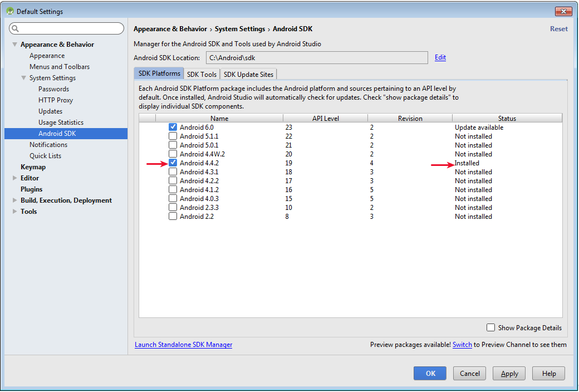Click Appearance & Behavior in the breadcrumb
The width and height of the screenshot is (579, 392).
tap(170, 29)
